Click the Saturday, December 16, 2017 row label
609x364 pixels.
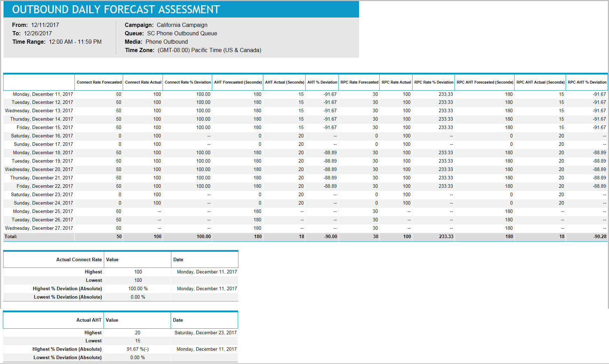(43, 136)
